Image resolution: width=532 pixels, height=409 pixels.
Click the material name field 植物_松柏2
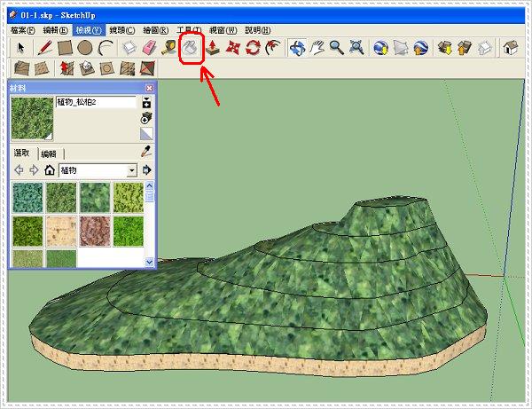tap(94, 102)
